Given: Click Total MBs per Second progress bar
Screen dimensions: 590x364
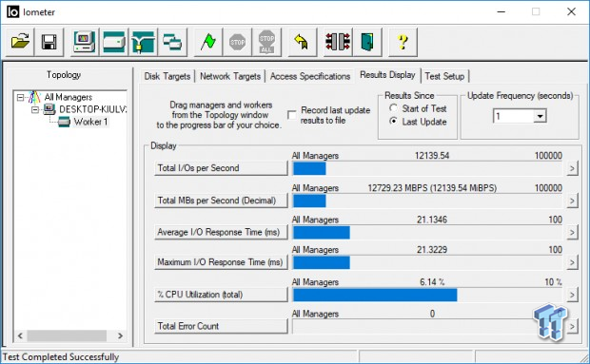Looking at the screenshot, I should coord(427,201).
